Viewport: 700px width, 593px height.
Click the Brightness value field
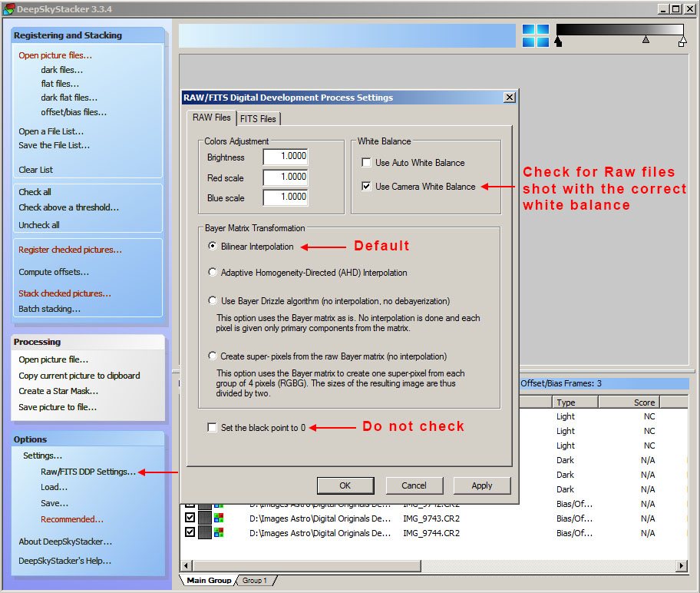pyautogui.click(x=286, y=157)
